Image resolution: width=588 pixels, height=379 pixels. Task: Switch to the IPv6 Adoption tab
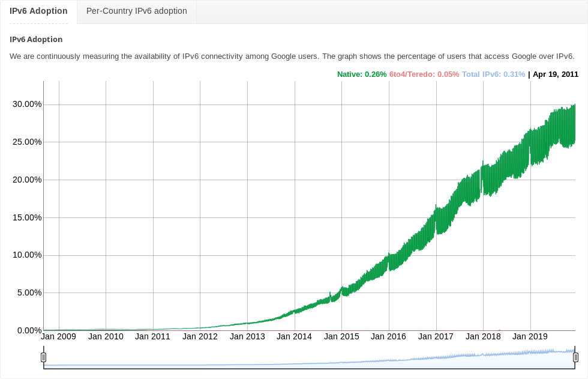[x=38, y=11]
